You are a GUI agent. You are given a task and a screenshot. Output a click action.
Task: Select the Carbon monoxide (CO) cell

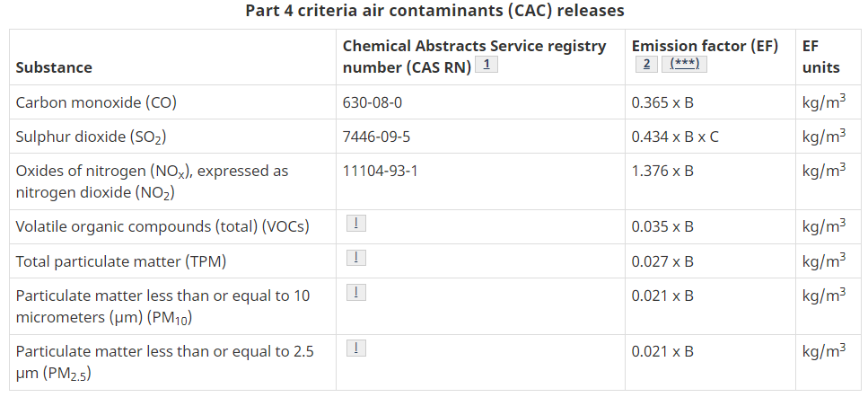[x=172, y=102]
